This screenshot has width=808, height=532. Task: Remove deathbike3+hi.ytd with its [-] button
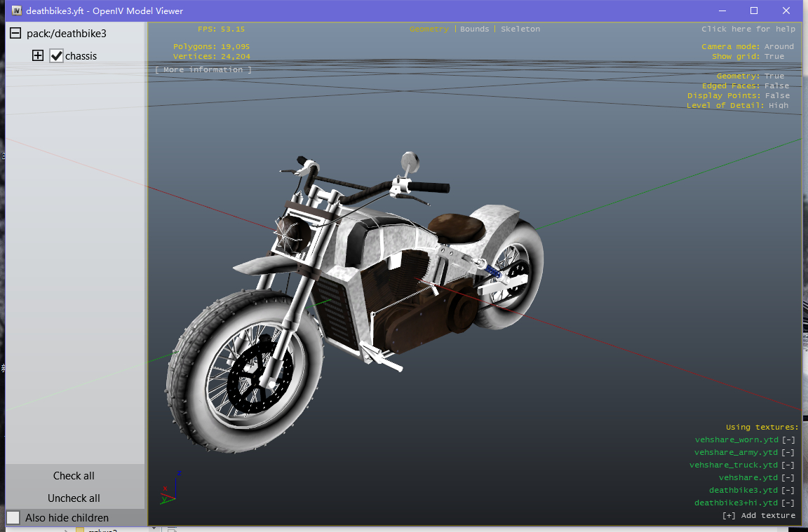click(788, 503)
